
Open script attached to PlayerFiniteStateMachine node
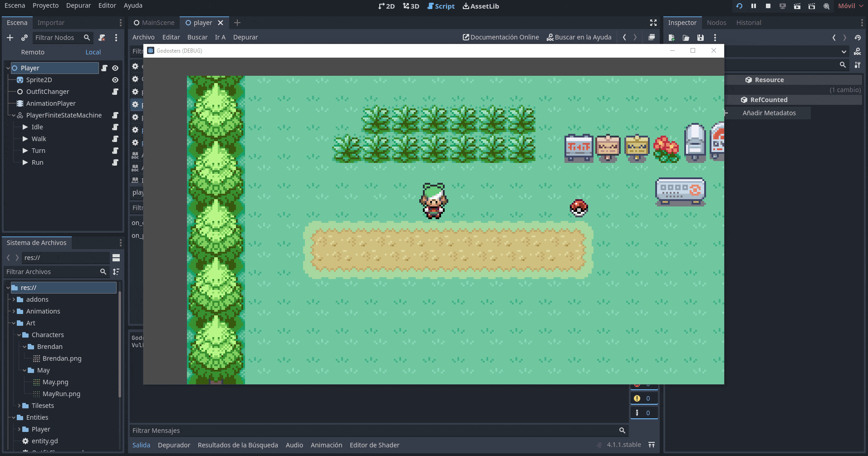[x=115, y=115]
